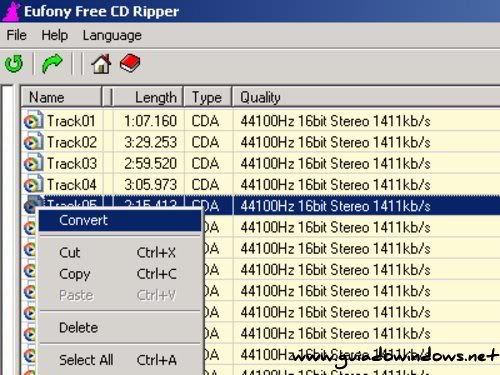Click the Eufony app logo in title bar
This screenshot has height=375, width=500.
[12, 11]
